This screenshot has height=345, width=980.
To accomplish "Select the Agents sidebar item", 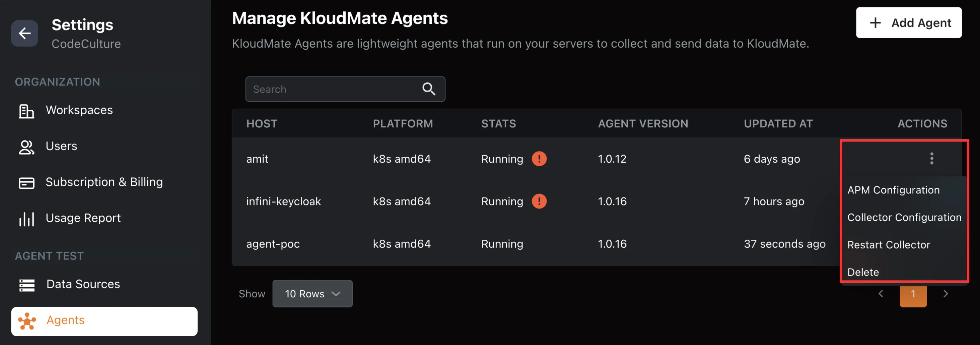I will 104,321.
